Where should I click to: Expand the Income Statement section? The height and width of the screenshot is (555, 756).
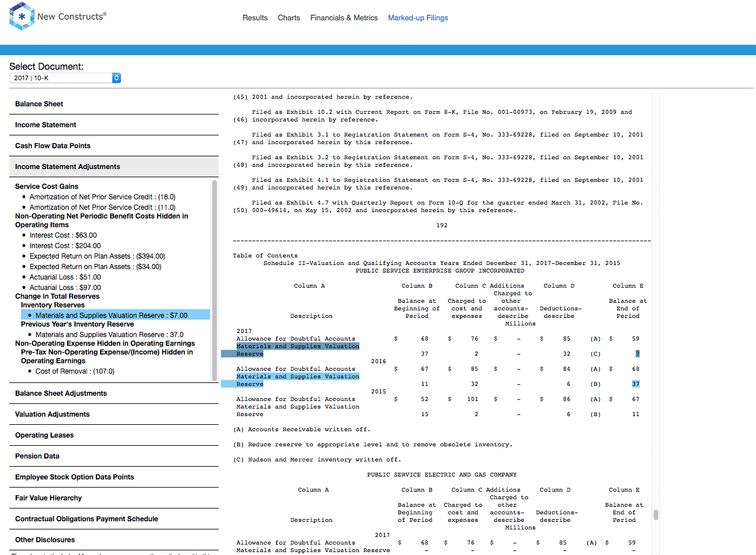coord(114,125)
